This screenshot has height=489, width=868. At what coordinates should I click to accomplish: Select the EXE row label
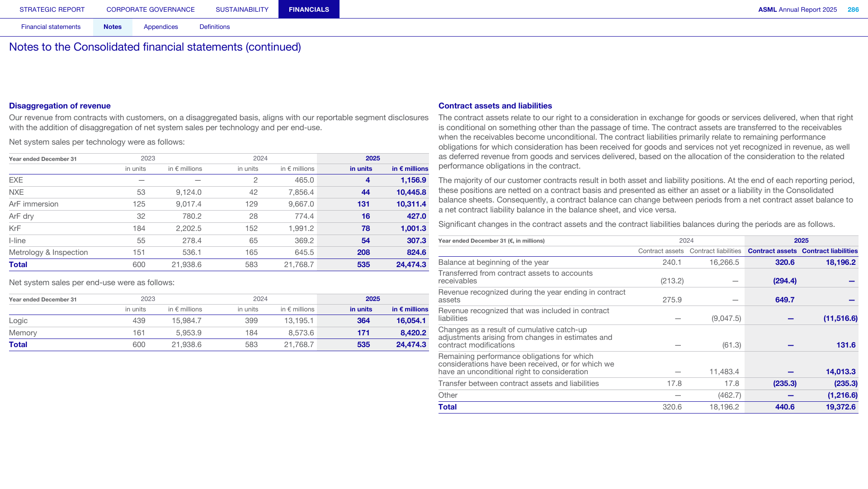[16, 180]
